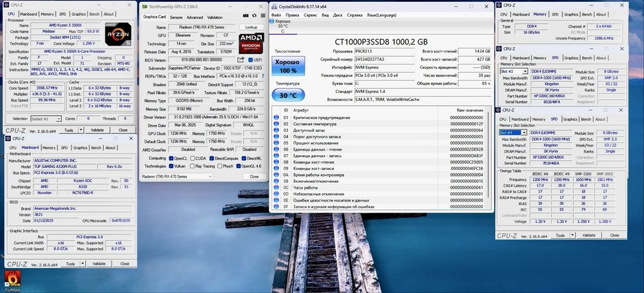Image resolution: width=644 pixels, height=293 pixels.
Task: Toggle the DirectML checkbox
Action: 244,158
